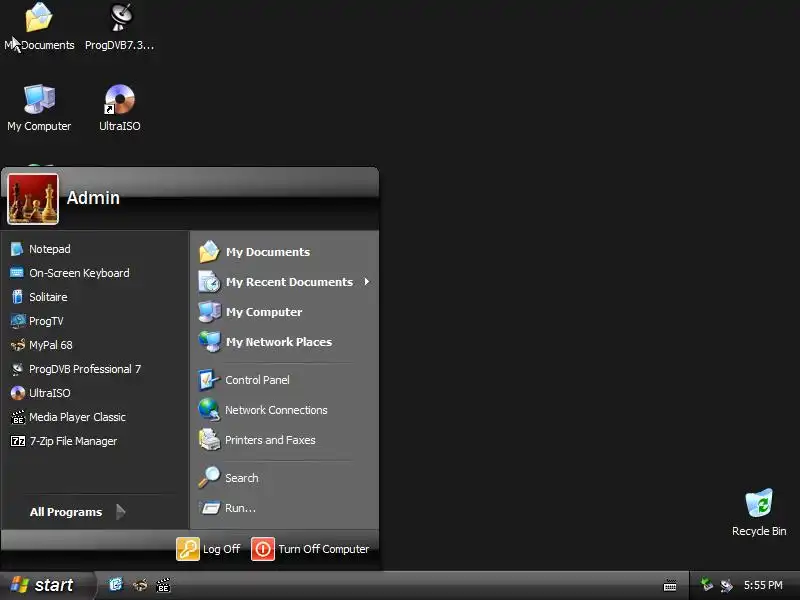Click the start button on taskbar

tap(48, 585)
